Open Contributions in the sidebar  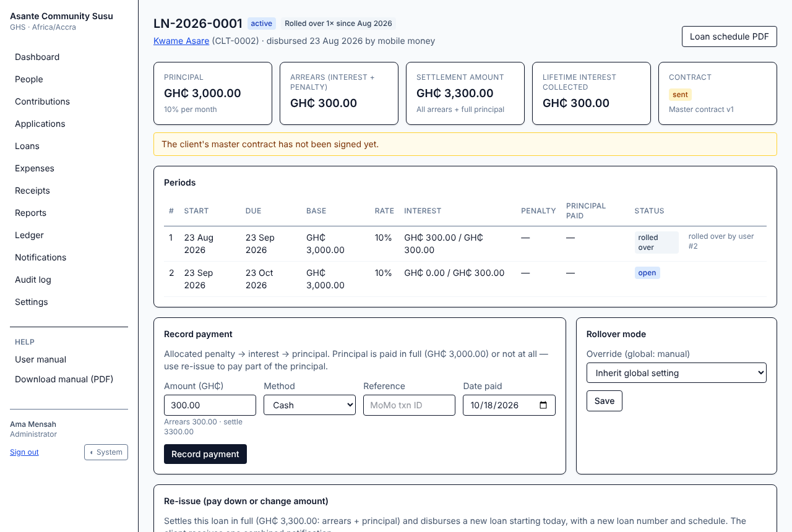(x=42, y=101)
